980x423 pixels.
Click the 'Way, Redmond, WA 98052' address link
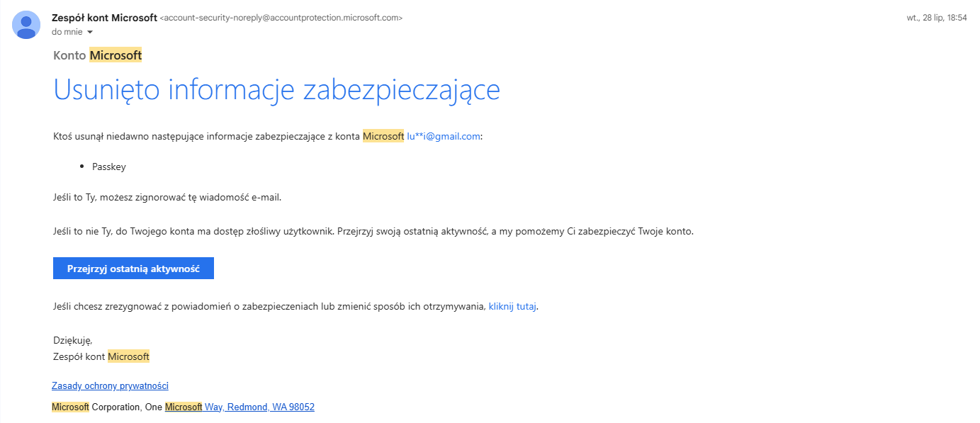[x=259, y=407]
